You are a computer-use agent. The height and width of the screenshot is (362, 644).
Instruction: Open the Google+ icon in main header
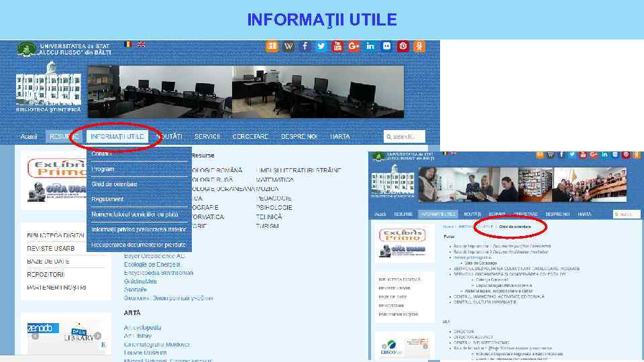click(x=354, y=46)
